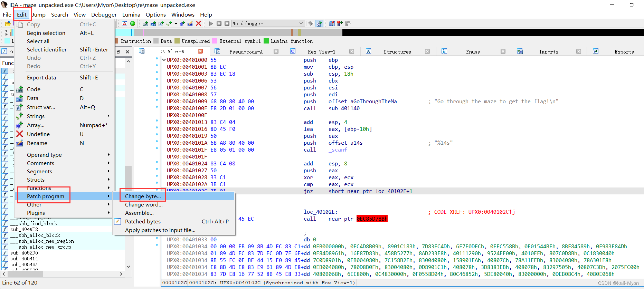Switch to the Hex View-1 tab
Screen dimensions: 644x289
321,51
